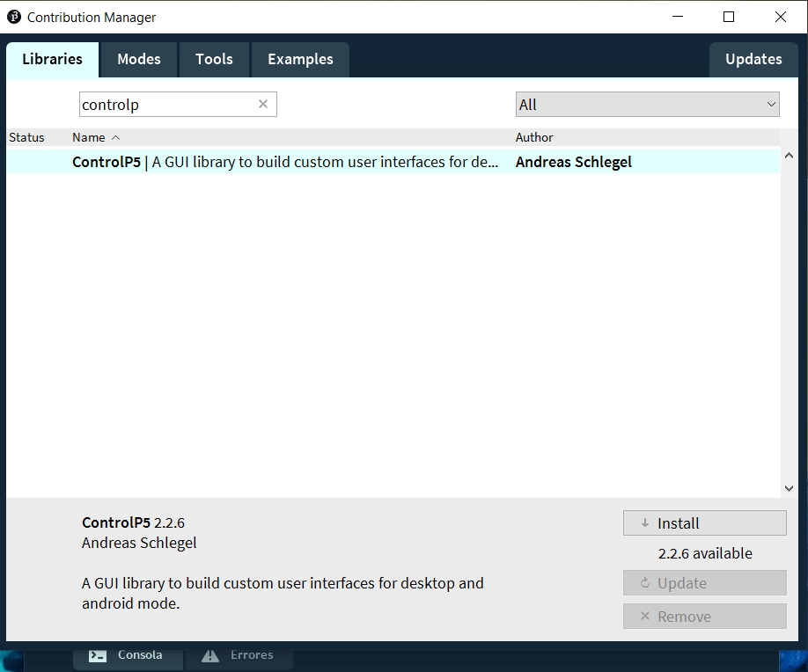Show the Updates tab
Viewport: 808px width, 672px height.
point(753,59)
